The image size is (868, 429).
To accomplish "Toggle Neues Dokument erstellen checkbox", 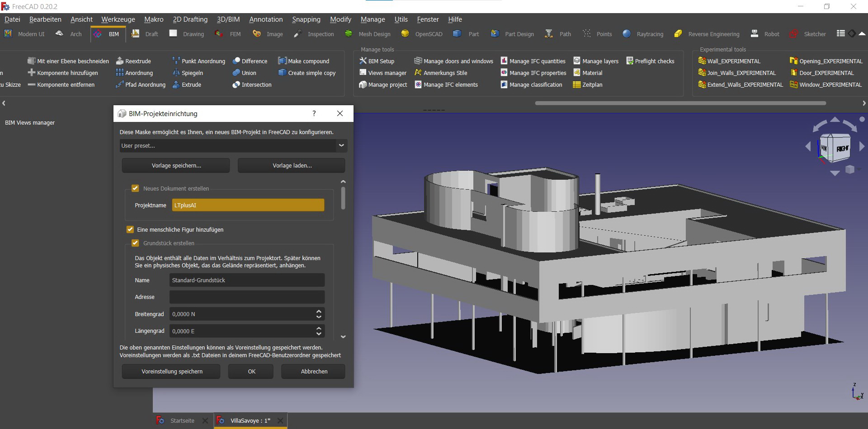I will click(x=135, y=188).
